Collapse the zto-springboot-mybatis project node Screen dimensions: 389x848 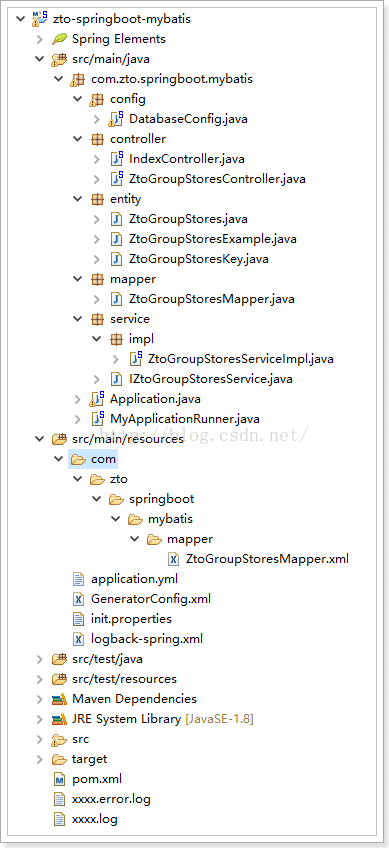click(x=21, y=19)
